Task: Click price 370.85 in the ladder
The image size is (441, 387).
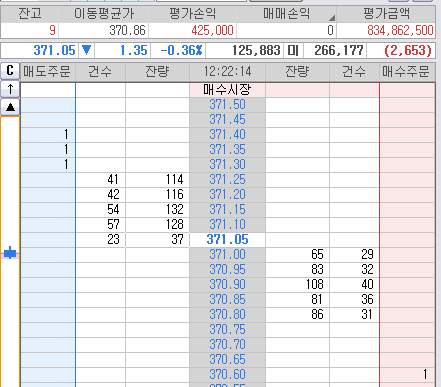Action: pyautogui.click(x=227, y=300)
